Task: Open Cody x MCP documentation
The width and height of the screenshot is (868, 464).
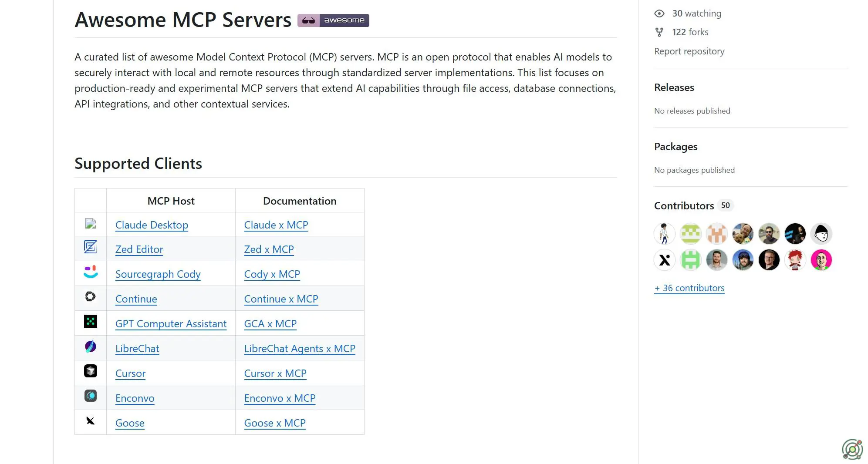Action: click(272, 274)
